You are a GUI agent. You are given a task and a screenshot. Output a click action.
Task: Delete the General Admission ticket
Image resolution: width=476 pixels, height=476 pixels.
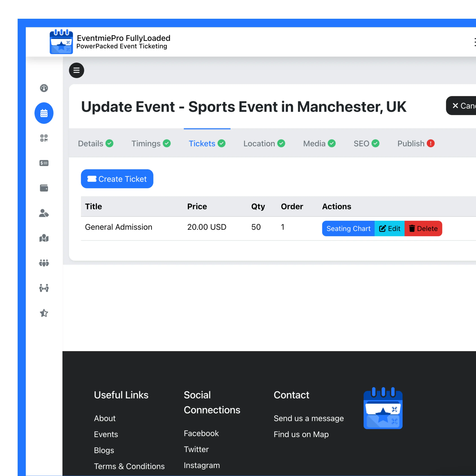pyautogui.click(x=423, y=228)
